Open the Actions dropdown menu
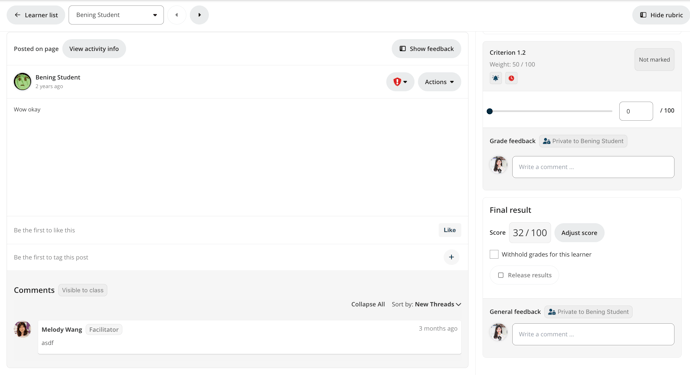 click(x=439, y=82)
